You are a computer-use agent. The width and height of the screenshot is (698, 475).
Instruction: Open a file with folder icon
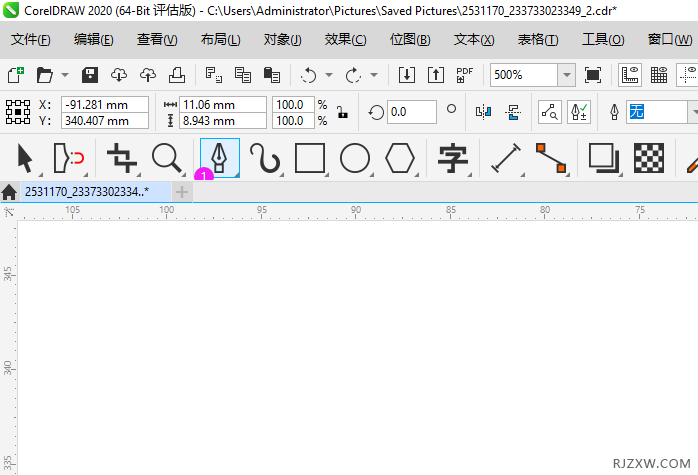pos(45,75)
